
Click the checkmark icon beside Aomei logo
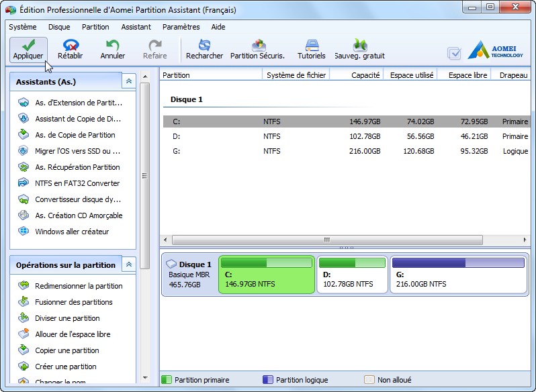pyautogui.click(x=454, y=53)
